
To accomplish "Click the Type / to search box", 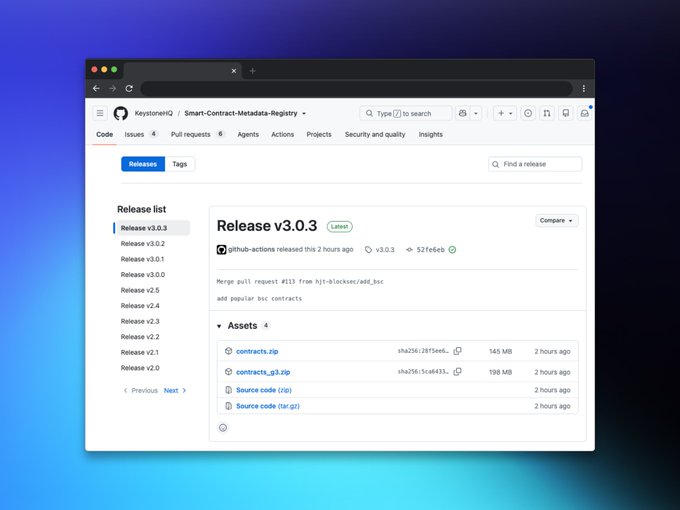I will click(406, 113).
